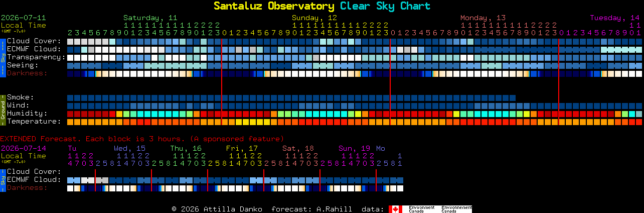Click the 'Wind:' row label
The image size is (644, 213).
(x=18, y=105)
